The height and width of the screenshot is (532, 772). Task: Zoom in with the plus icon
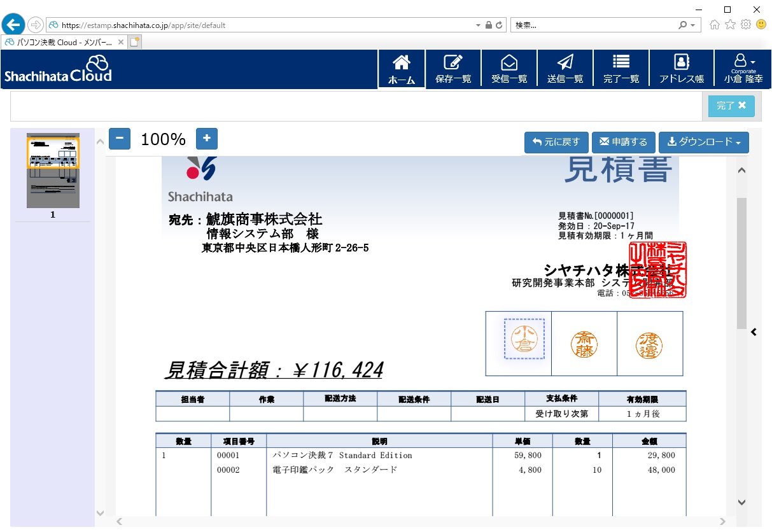(x=206, y=138)
